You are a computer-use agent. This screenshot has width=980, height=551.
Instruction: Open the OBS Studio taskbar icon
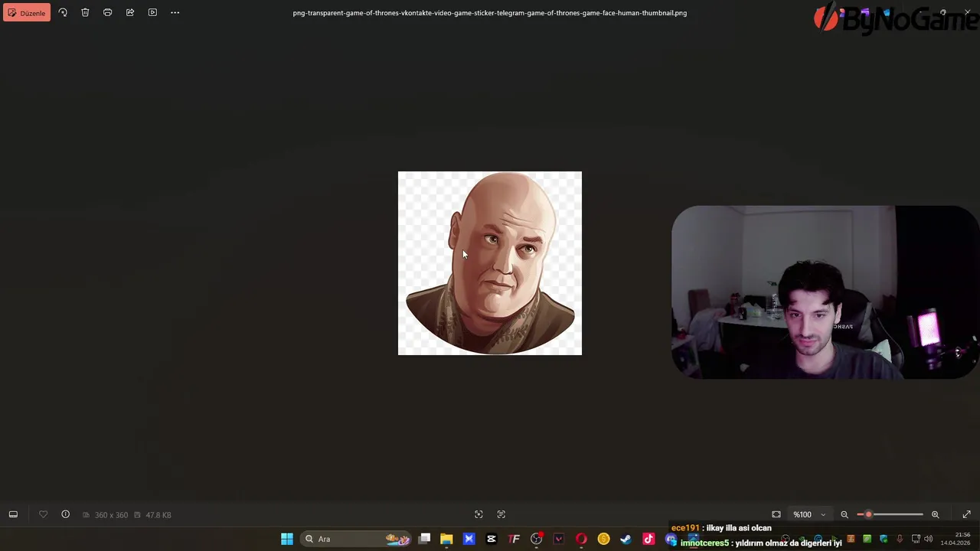click(537, 540)
